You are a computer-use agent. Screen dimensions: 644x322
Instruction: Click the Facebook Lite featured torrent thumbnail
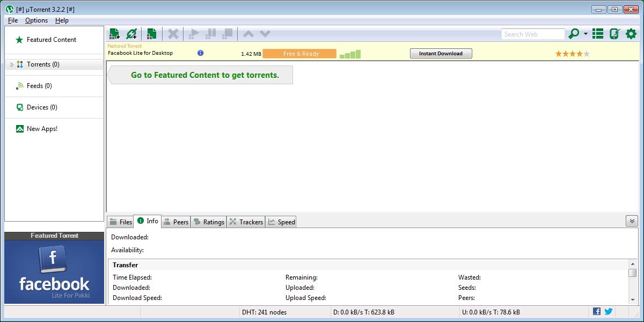pos(54,272)
